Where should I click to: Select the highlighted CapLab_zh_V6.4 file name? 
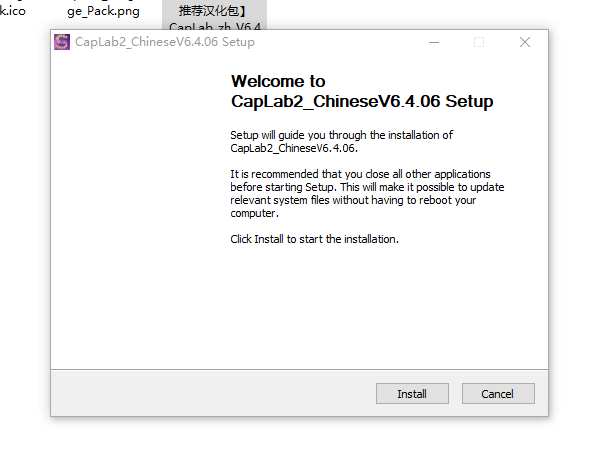click(215, 26)
